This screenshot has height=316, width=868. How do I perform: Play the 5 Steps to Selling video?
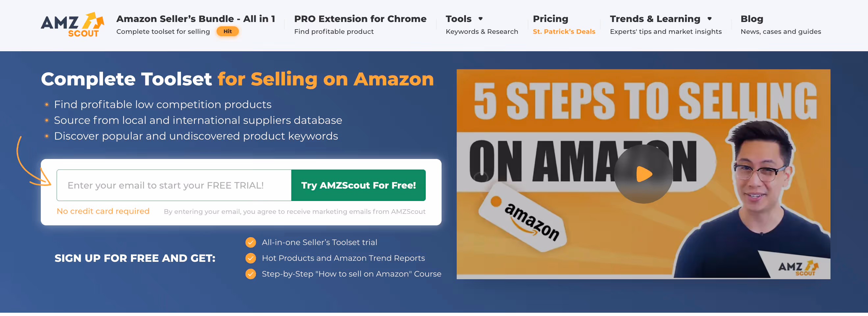click(643, 174)
